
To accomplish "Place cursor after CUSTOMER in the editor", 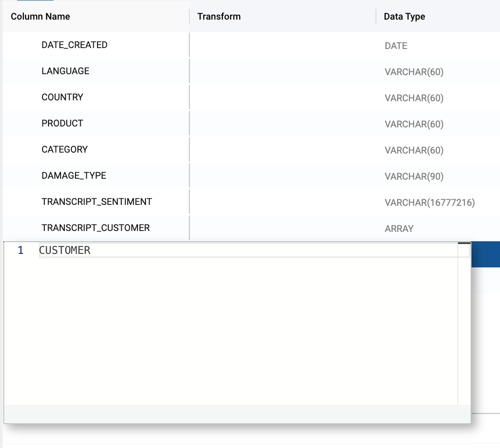I will [91, 251].
